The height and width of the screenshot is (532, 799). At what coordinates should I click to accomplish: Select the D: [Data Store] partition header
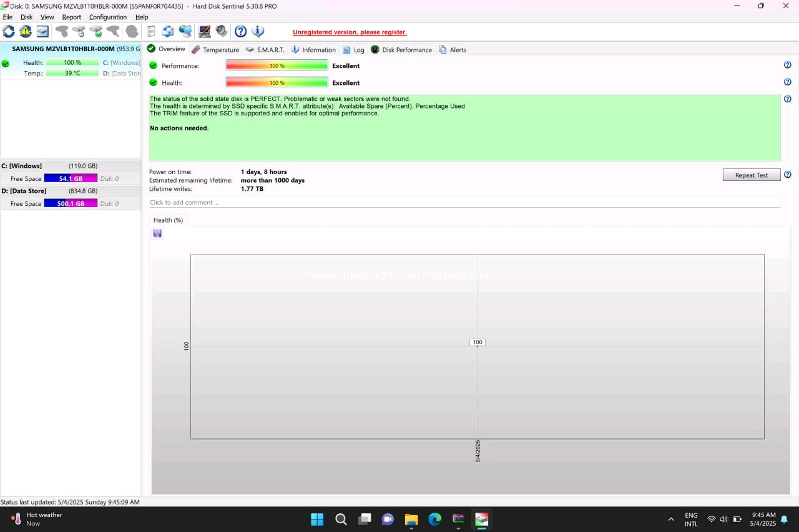[x=71, y=191]
